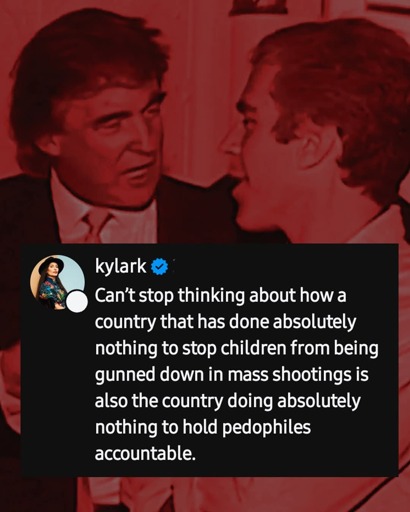The image size is (410, 512).
Task: Click the white circle overlay on avatar
Action: (77, 301)
